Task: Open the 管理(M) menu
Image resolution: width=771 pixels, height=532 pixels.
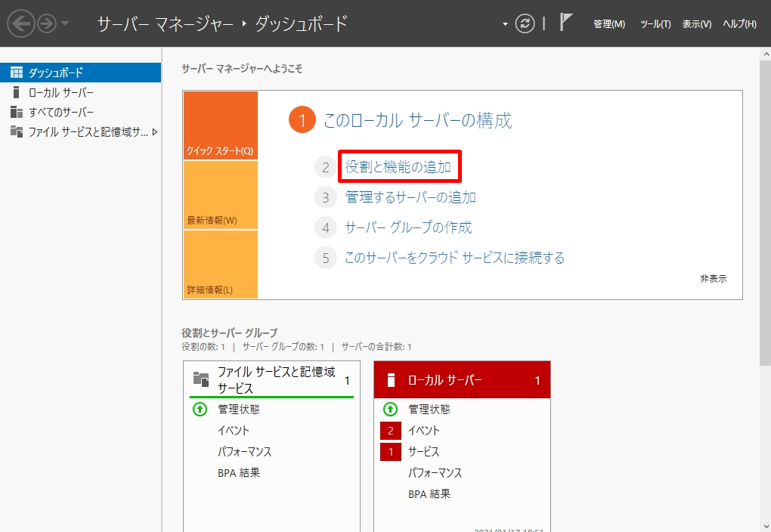Action: [609, 23]
